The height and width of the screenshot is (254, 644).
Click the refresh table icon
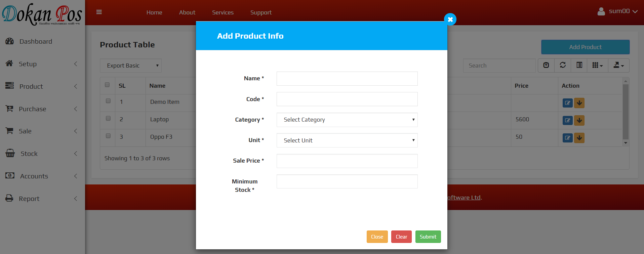coord(563,65)
